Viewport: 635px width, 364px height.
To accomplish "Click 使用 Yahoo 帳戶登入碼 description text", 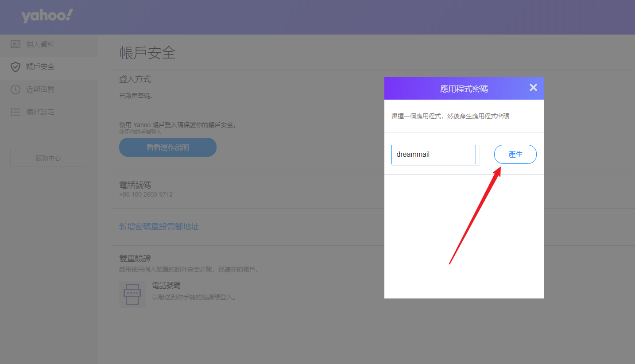I will [178, 125].
